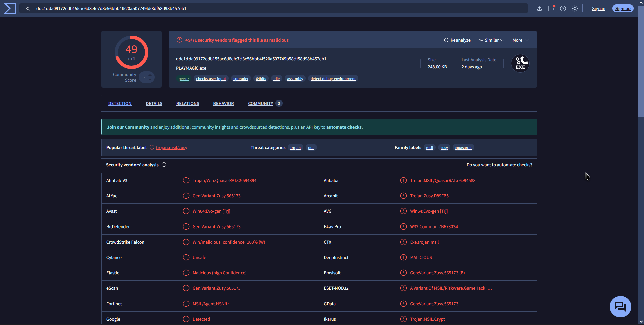
Task: Expand the More dropdown menu
Action: 521,40
